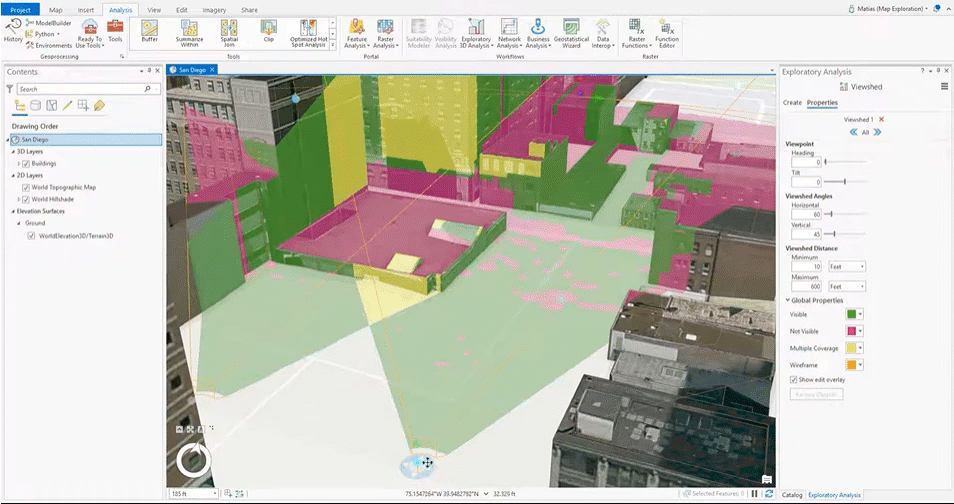
Task: Delete Viewshed 1 with red X
Action: click(x=881, y=119)
